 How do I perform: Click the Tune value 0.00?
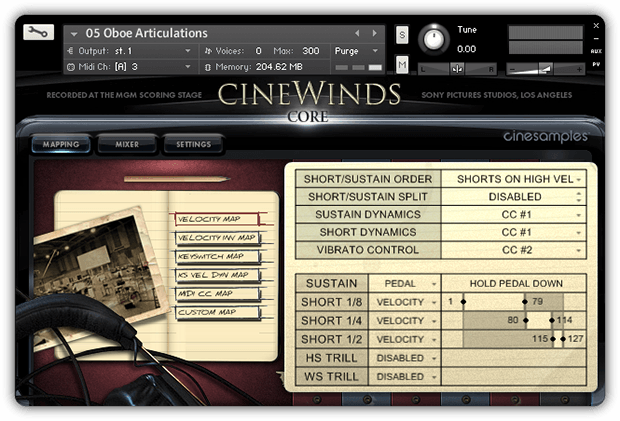[467, 49]
